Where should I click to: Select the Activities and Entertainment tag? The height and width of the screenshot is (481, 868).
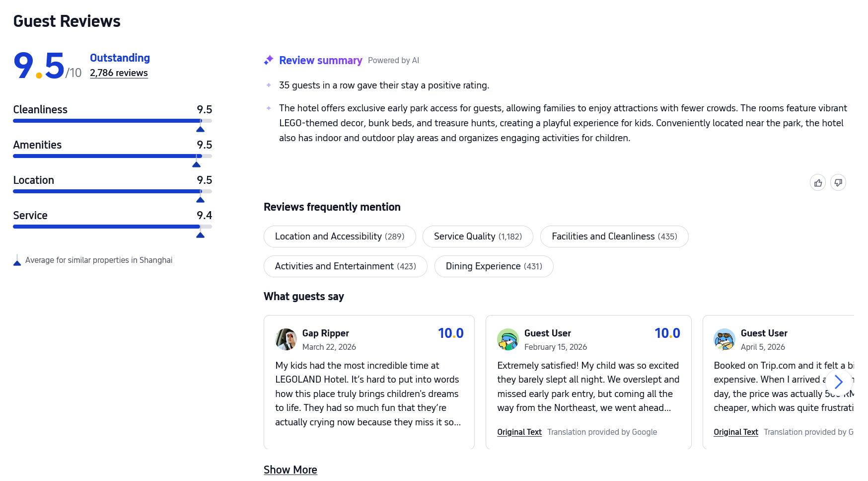click(x=345, y=266)
